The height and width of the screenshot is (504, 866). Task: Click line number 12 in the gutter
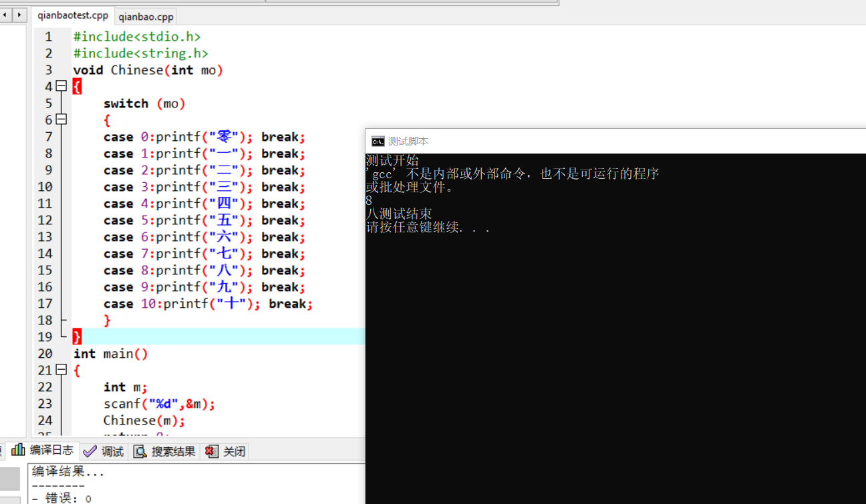point(45,220)
